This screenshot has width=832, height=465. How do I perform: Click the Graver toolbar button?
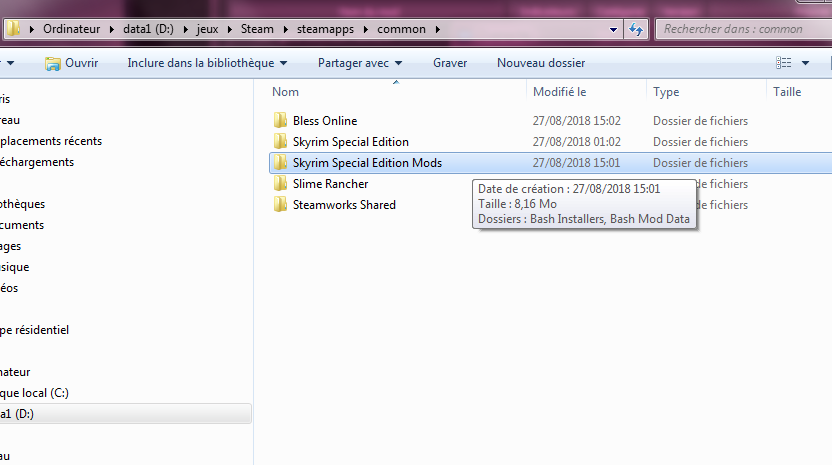coord(450,63)
